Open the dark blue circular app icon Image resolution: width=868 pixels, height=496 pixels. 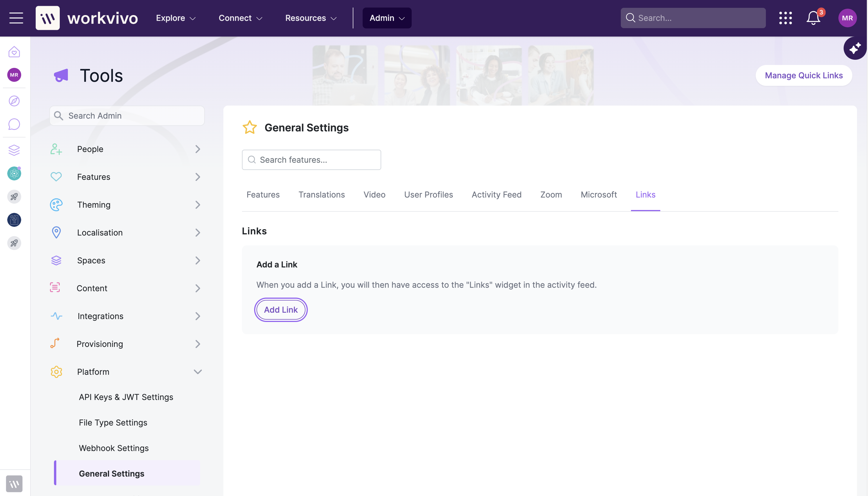click(14, 220)
